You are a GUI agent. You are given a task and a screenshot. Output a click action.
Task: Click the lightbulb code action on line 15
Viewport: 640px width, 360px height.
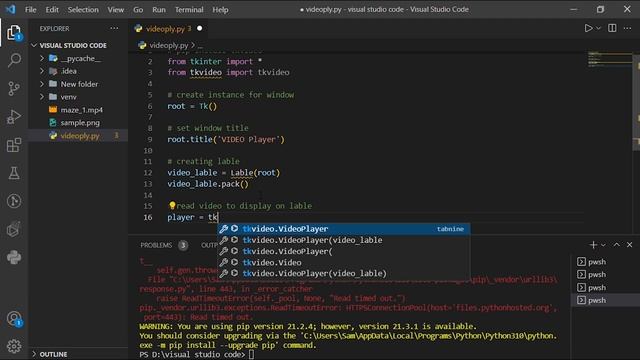[172, 205]
